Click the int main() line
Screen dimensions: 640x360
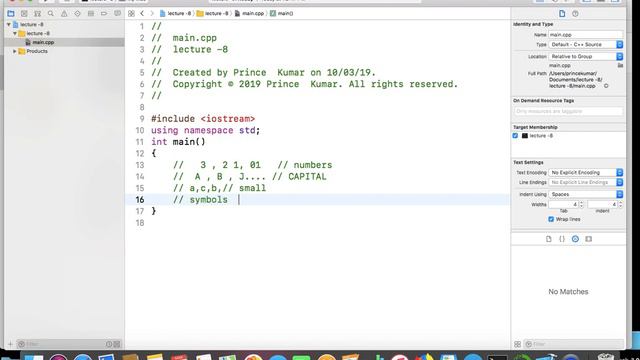click(x=178, y=142)
